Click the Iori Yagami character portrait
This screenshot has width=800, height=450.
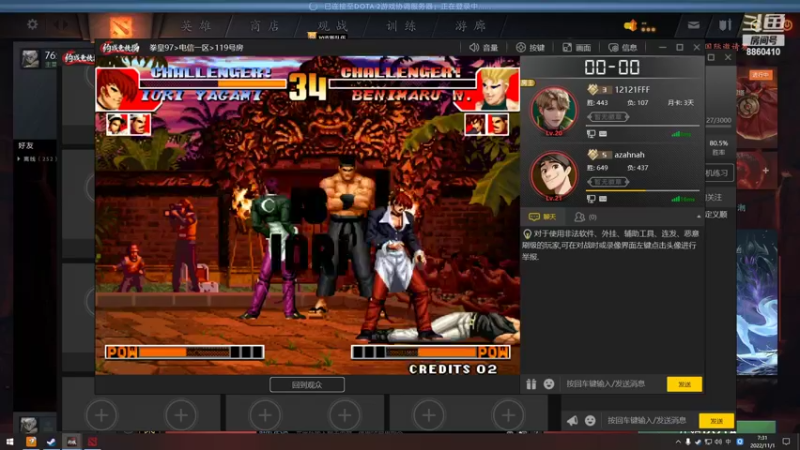(x=117, y=89)
